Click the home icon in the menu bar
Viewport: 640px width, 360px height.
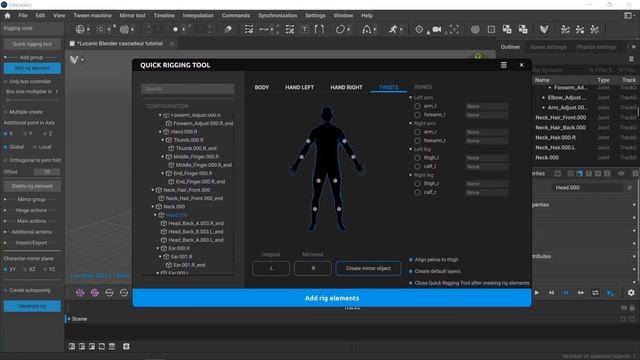7,16
